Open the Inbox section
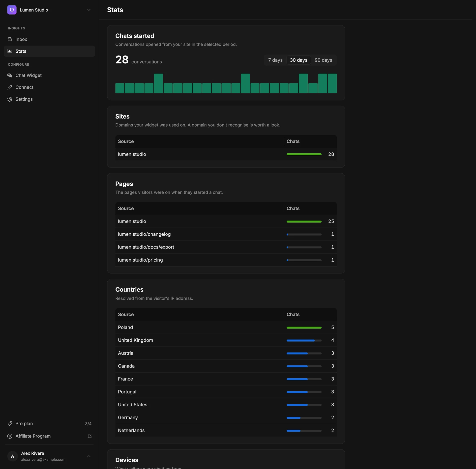The width and height of the screenshot is (476, 469). pos(49,39)
